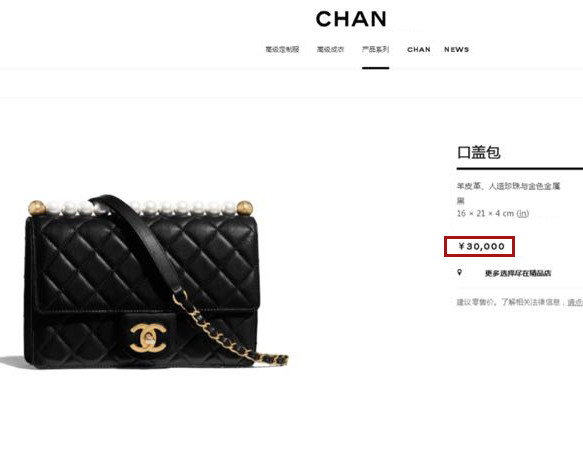Open the 高级成衣 navigation menu

click(x=331, y=49)
